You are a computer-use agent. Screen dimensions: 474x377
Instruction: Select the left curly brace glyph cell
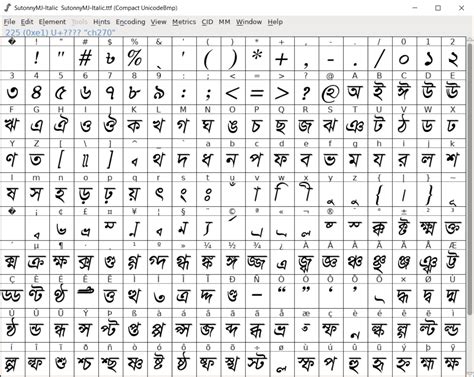tap(380, 194)
